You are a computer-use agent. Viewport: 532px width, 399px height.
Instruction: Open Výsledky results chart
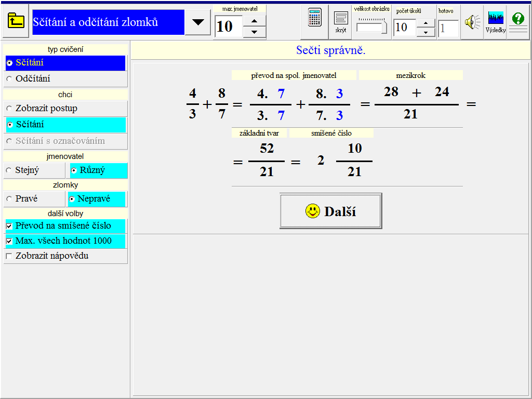pos(495,22)
